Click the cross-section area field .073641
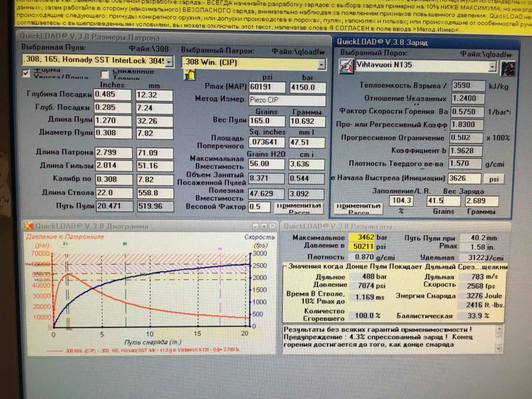532x399 pixels. click(266, 142)
